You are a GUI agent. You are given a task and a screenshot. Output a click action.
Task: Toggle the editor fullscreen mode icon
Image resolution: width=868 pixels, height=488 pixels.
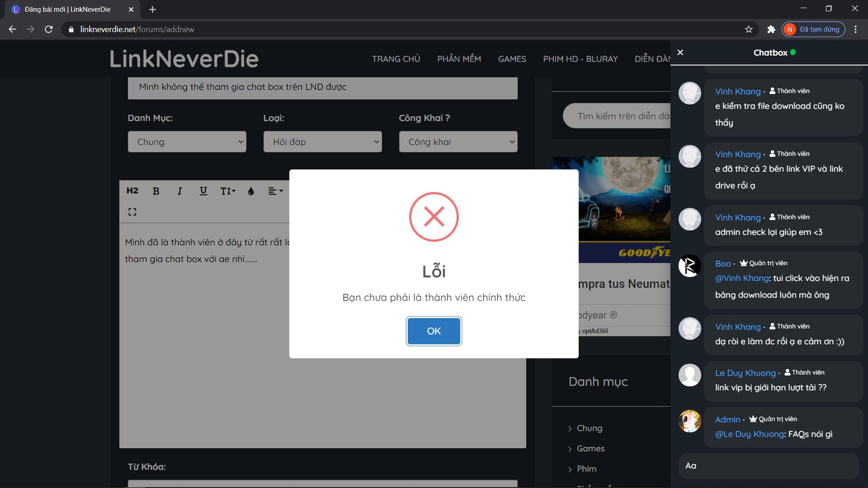point(132,212)
